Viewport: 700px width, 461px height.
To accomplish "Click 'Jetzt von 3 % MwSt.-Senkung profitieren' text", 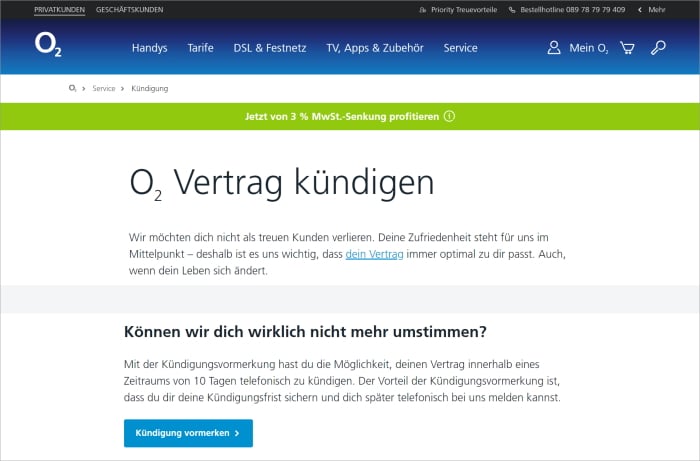I will coord(342,116).
